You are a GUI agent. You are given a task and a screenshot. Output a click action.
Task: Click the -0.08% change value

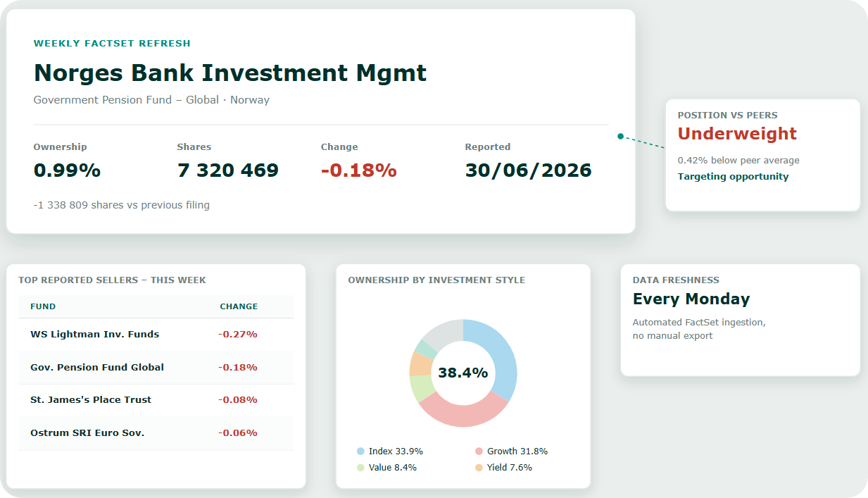point(237,400)
